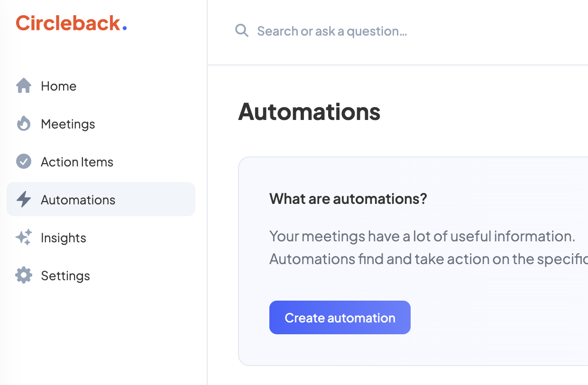588x385 pixels.
Task: Navigate to the Insights label
Action: (x=64, y=238)
